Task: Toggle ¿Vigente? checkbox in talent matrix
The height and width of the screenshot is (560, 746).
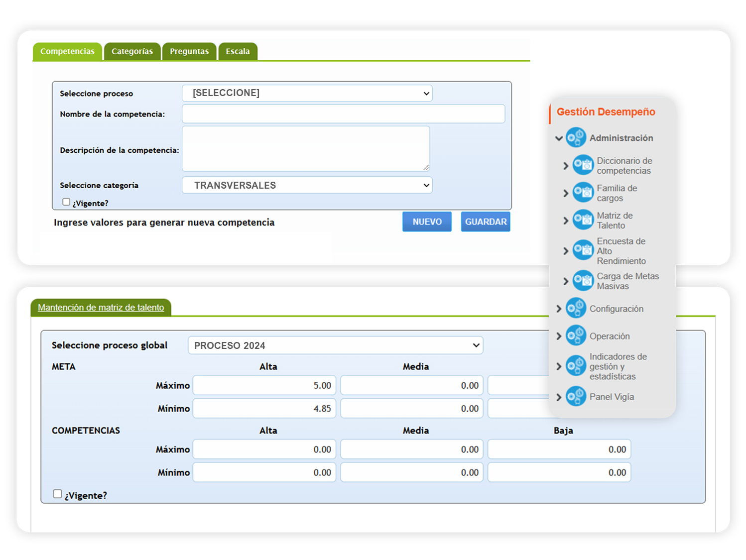Action: pyautogui.click(x=58, y=494)
